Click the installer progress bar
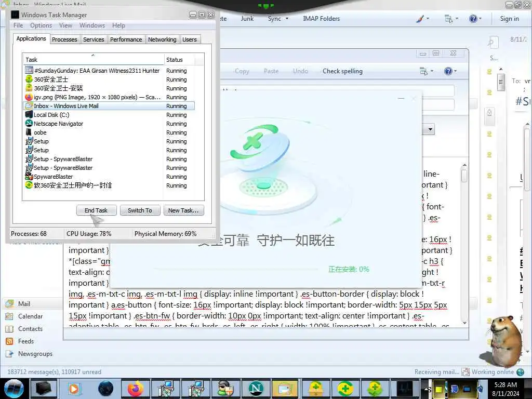The height and width of the screenshot is (399, 532). (x=236, y=269)
